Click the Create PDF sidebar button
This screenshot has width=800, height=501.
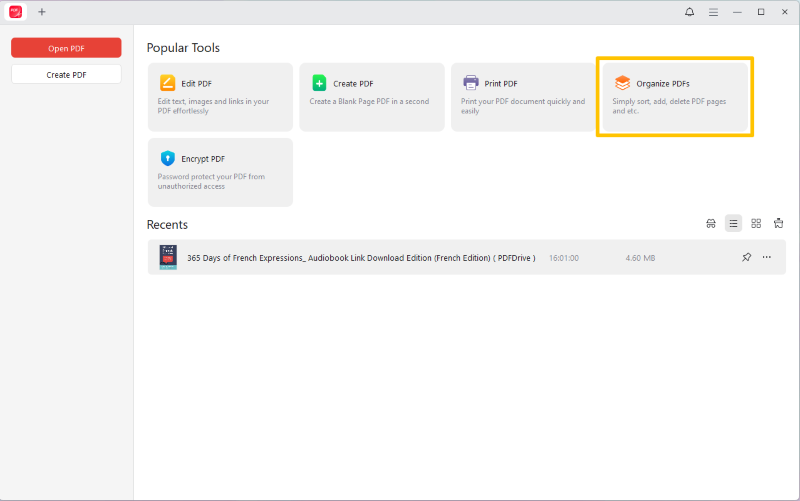66,75
